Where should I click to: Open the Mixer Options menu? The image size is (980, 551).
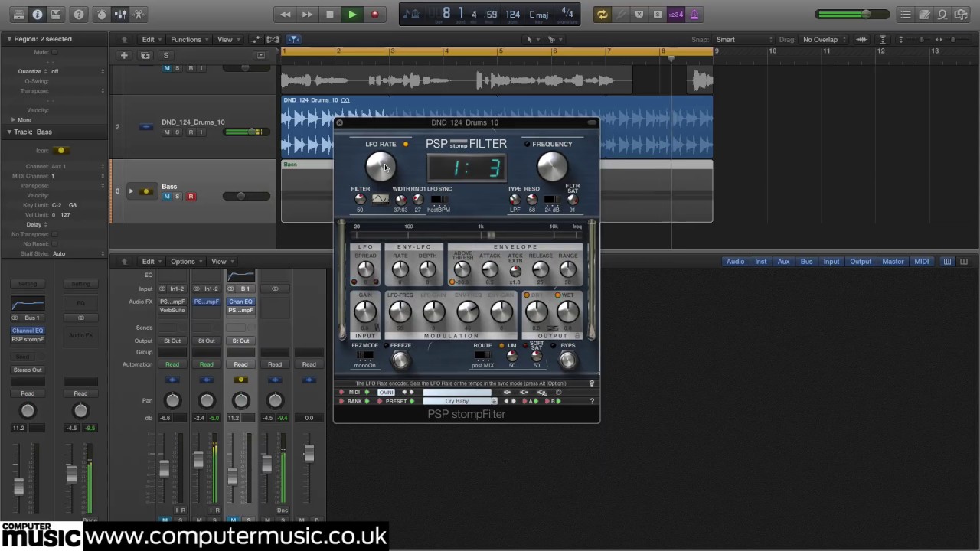(185, 262)
